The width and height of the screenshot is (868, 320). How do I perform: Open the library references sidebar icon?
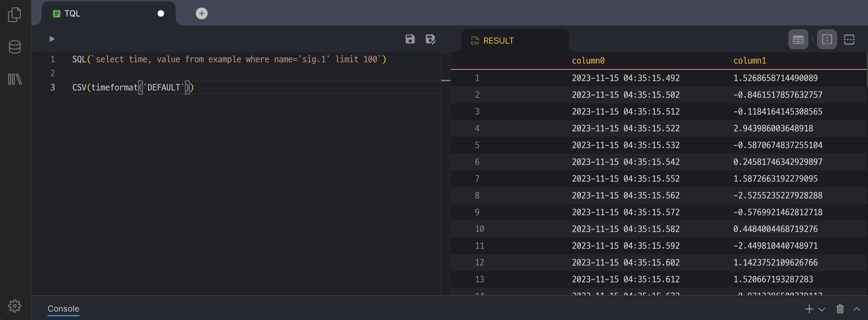click(14, 79)
